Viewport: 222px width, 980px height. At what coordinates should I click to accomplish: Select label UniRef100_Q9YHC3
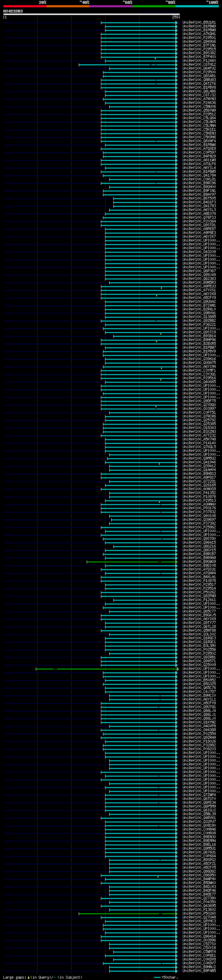click(199, 921)
